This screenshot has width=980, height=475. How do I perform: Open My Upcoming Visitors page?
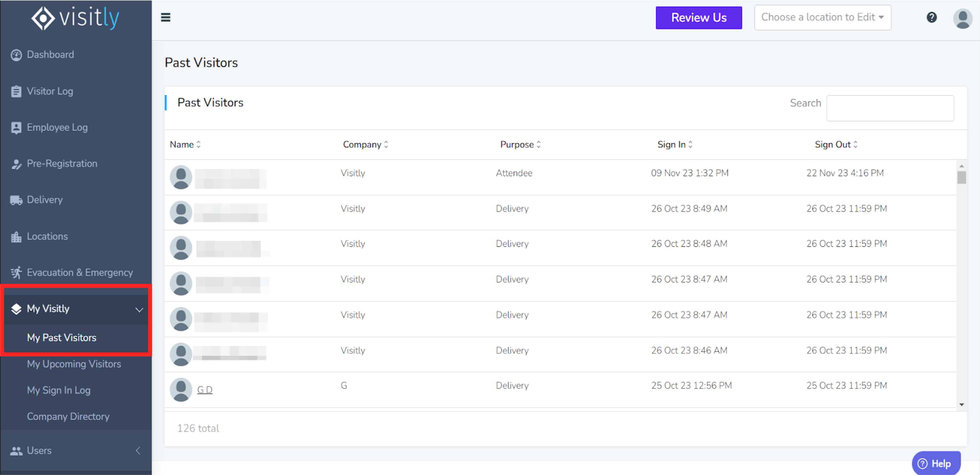point(74,364)
